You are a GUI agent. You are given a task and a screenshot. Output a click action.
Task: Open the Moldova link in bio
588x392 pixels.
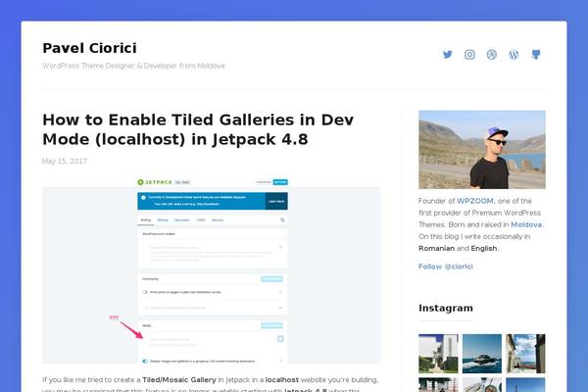tap(526, 224)
